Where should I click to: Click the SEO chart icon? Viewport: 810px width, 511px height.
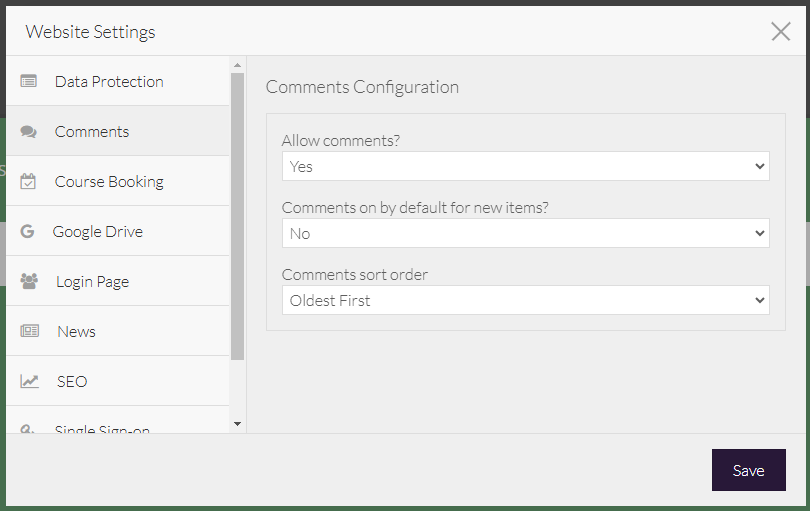30,381
